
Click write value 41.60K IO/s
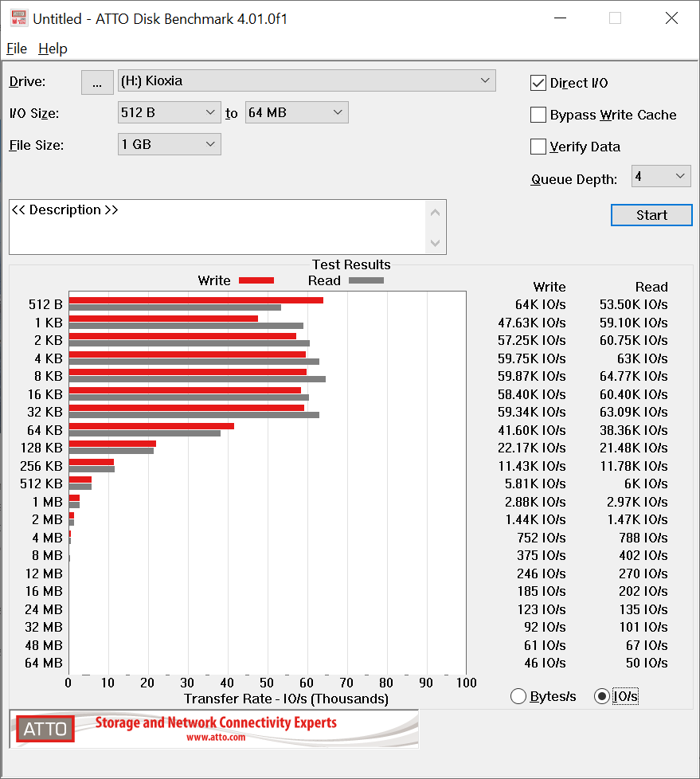532,430
